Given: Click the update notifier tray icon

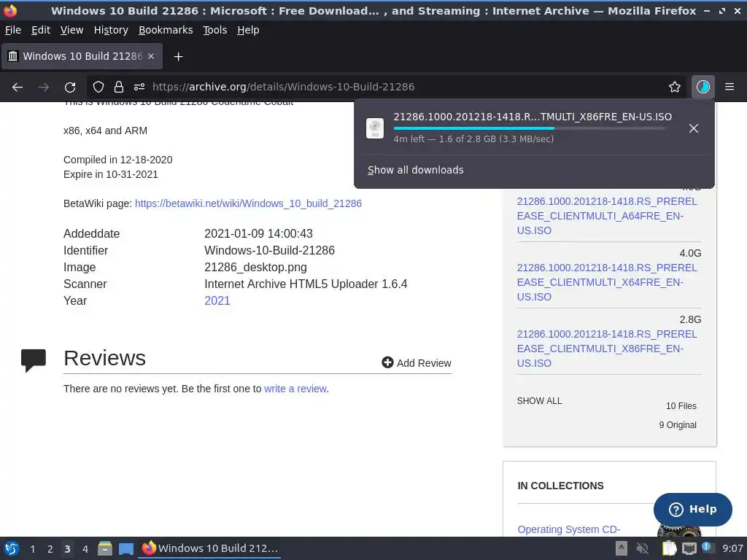Looking at the screenshot, I should pos(708,548).
